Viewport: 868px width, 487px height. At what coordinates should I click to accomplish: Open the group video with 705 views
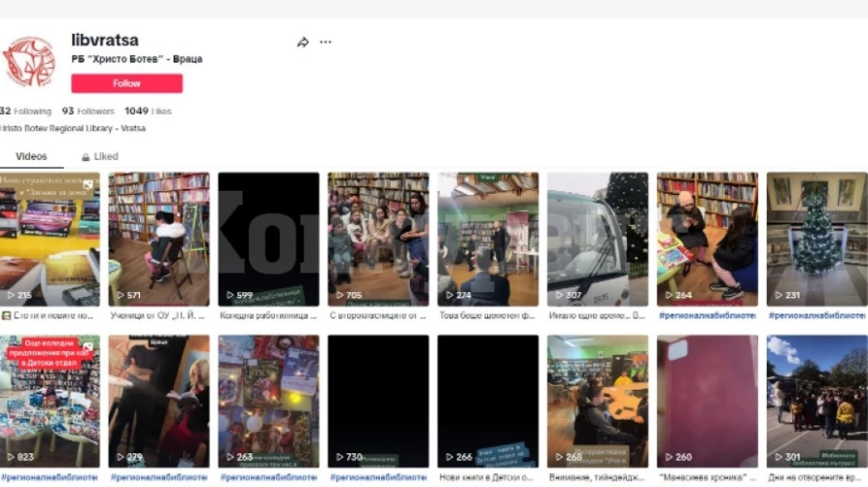point(378,239)
